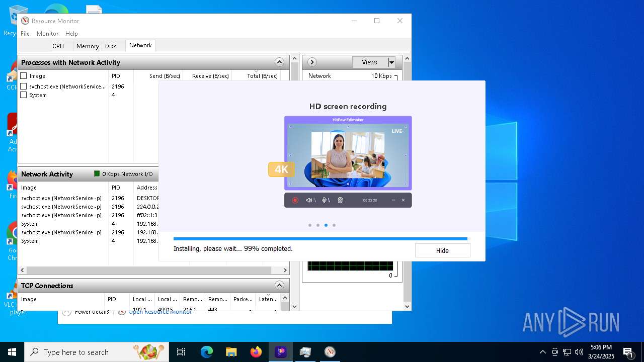Open the Views dropdown arrow

tap(391, 62)
